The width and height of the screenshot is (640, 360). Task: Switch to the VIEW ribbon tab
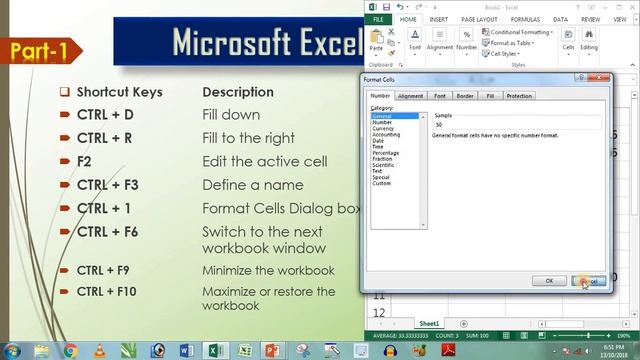[620, 20]
